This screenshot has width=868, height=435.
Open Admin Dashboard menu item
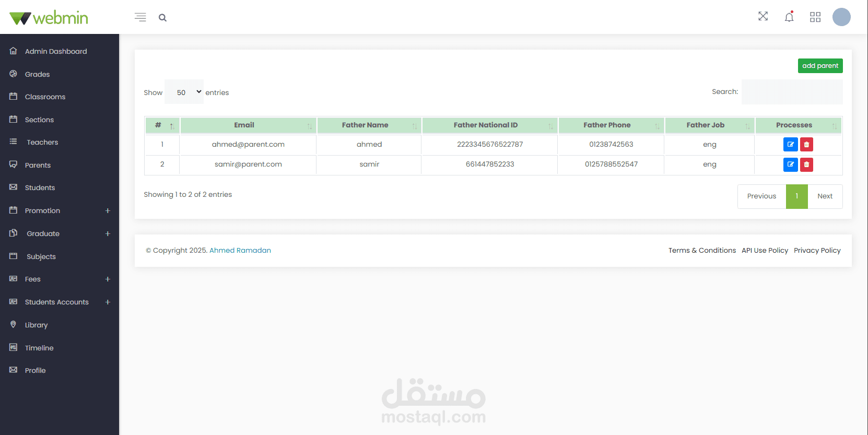56,51
